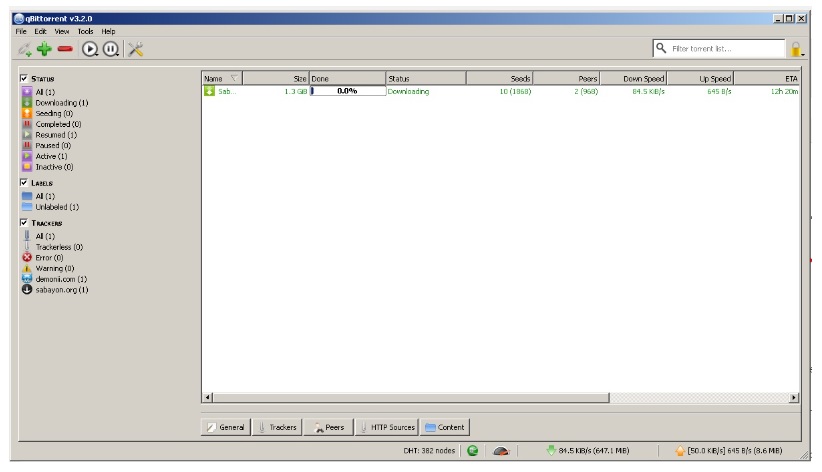Image resolution: width=822 pixels, height=472 pixels.
Task: Click the scroll right arrow
Action: (794, 398)
